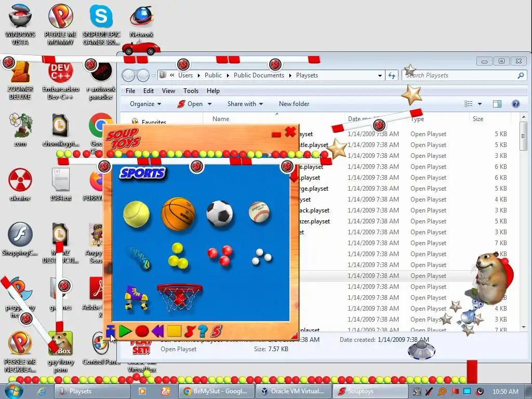The width and height of the screenshot is (532, 399).
Task: Open the View menu in Explorer
Action: click(x=168, y=91)
